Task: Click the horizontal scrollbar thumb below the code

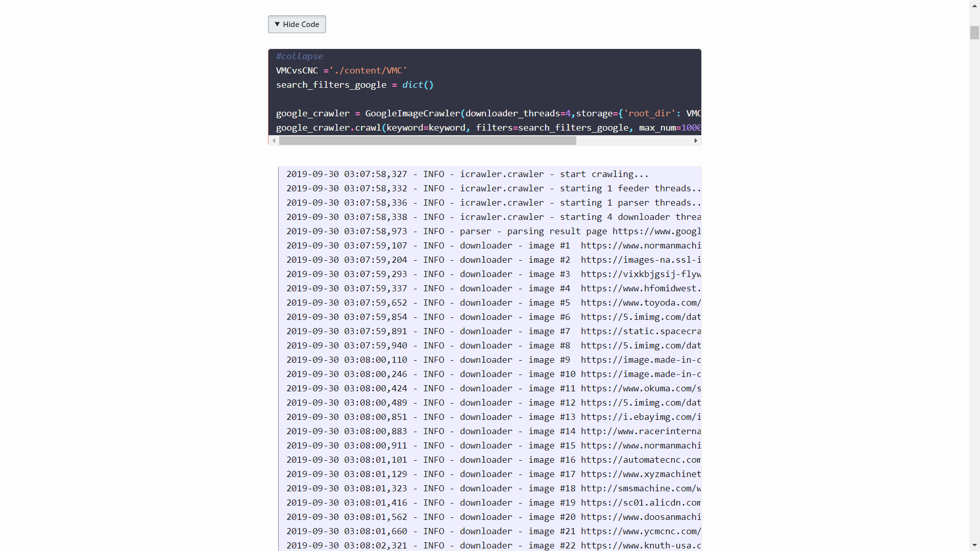Action: (x=428, y=140)
